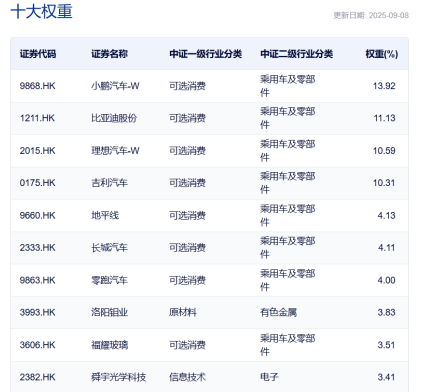
Task: Click the weight value 3.41
Action: click(386, 377)
